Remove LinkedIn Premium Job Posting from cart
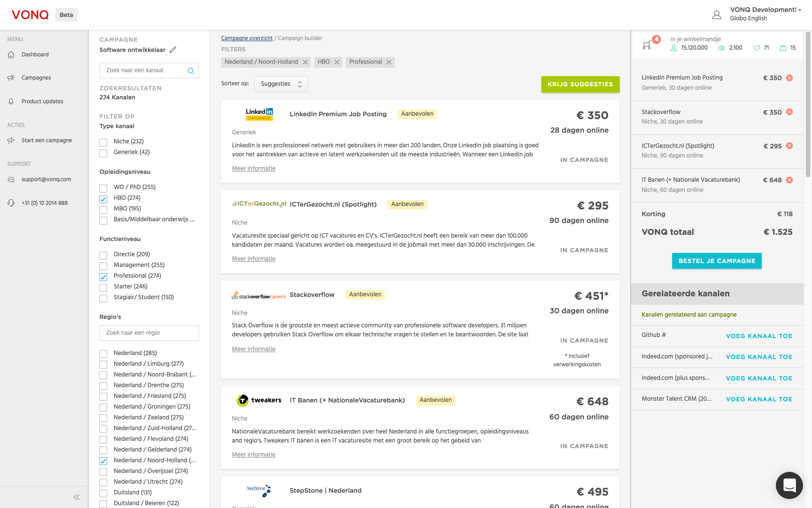This screenshot has height=508, width=812. [x=789, y=78]
